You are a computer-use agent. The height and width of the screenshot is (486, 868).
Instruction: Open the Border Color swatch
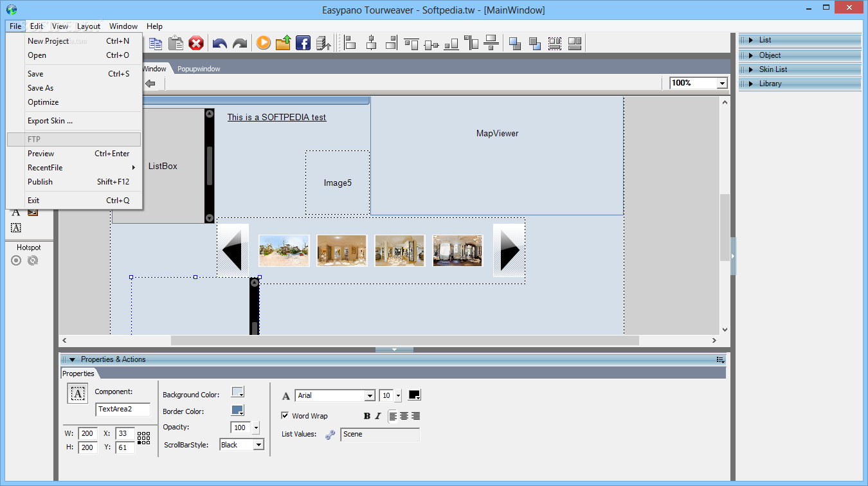(x=238, y=410)
